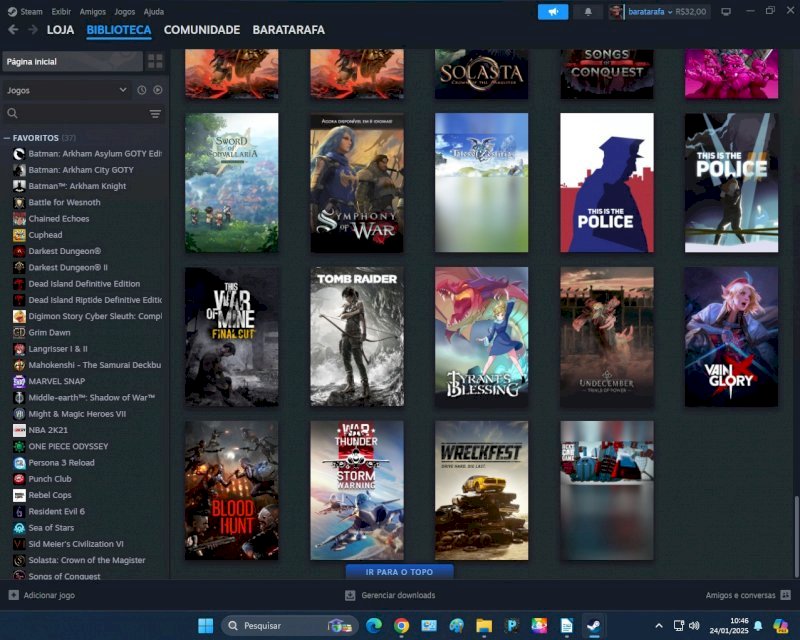
Task: Open the Steam menu
Action: (x=31, y=11)
